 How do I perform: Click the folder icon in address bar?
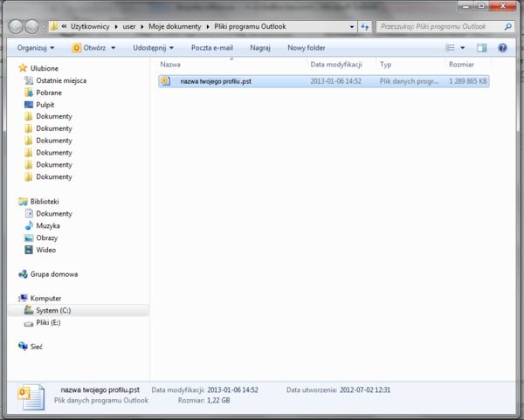click(x=53, y=26)
